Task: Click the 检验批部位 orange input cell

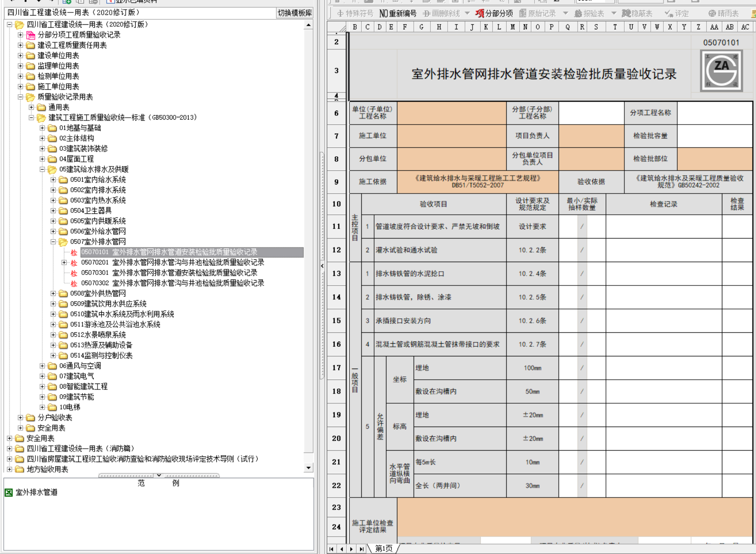Action: pyautogui.click(x=715, y=159)
